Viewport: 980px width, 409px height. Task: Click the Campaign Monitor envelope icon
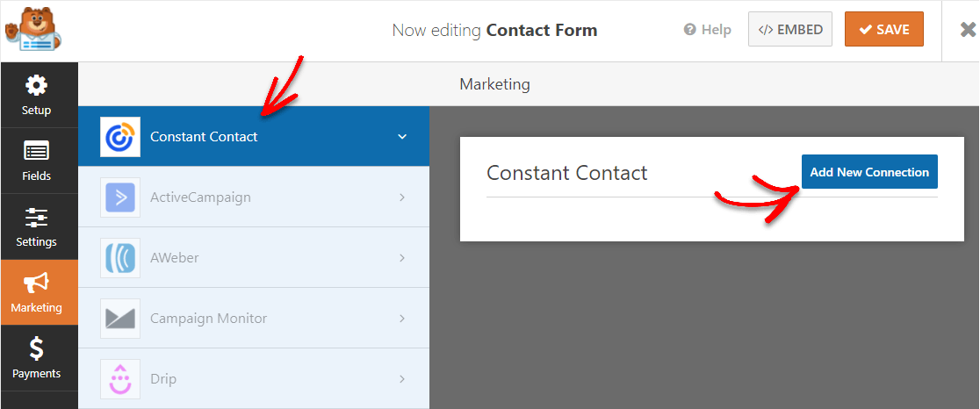120,319
